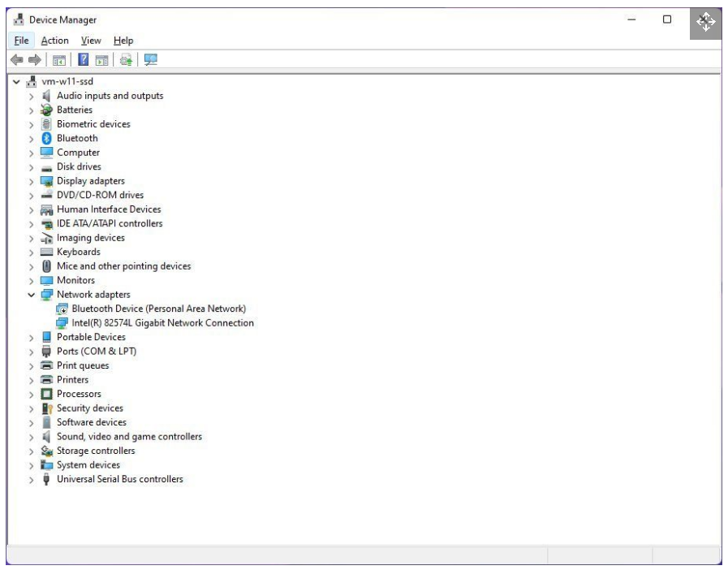
Task: Select the vm-w11-ssd label
Action: (67, 81)
